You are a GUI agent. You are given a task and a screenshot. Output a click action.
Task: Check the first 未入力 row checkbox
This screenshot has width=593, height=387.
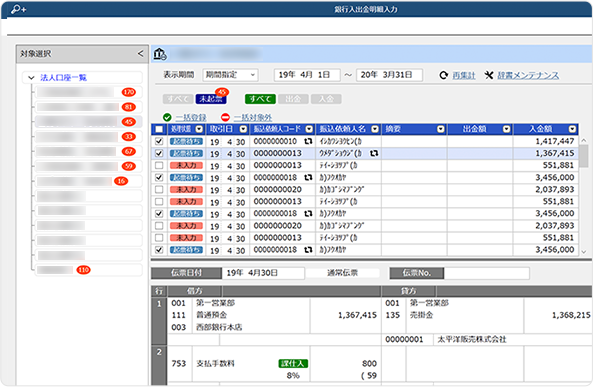(x=159, y=166)
